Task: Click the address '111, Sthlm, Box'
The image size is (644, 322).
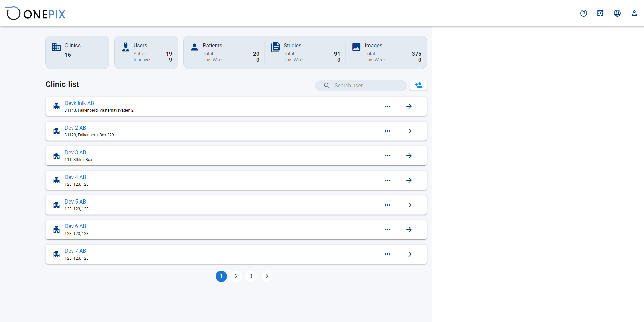Action: [x=78, y=160]
